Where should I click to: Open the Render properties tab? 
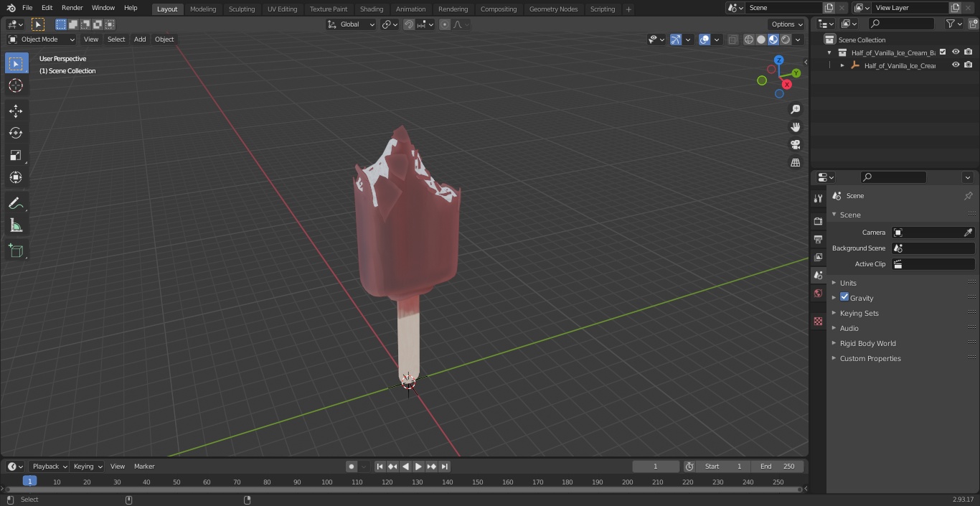[818, 221]
